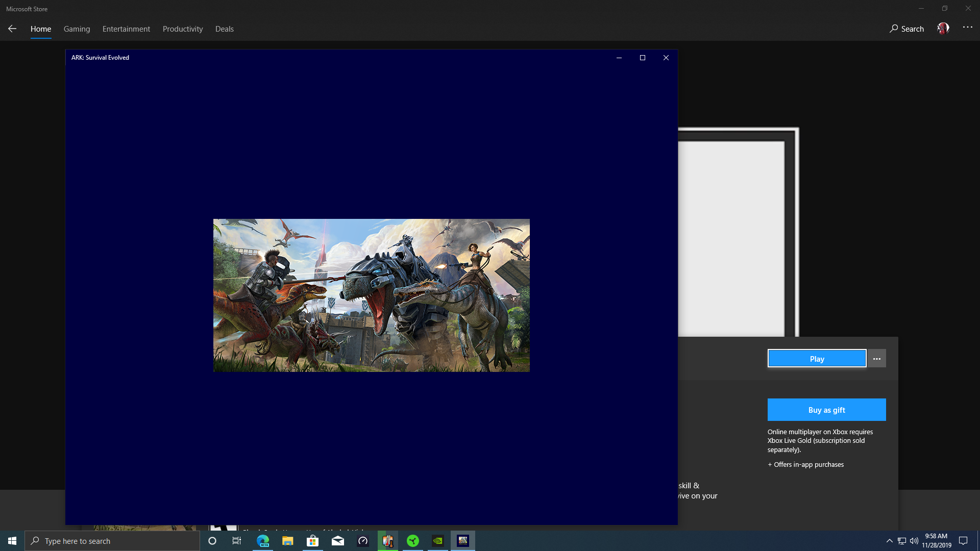
Task: Switch to the Entertainment tab
Action: (x=126, y=29)
